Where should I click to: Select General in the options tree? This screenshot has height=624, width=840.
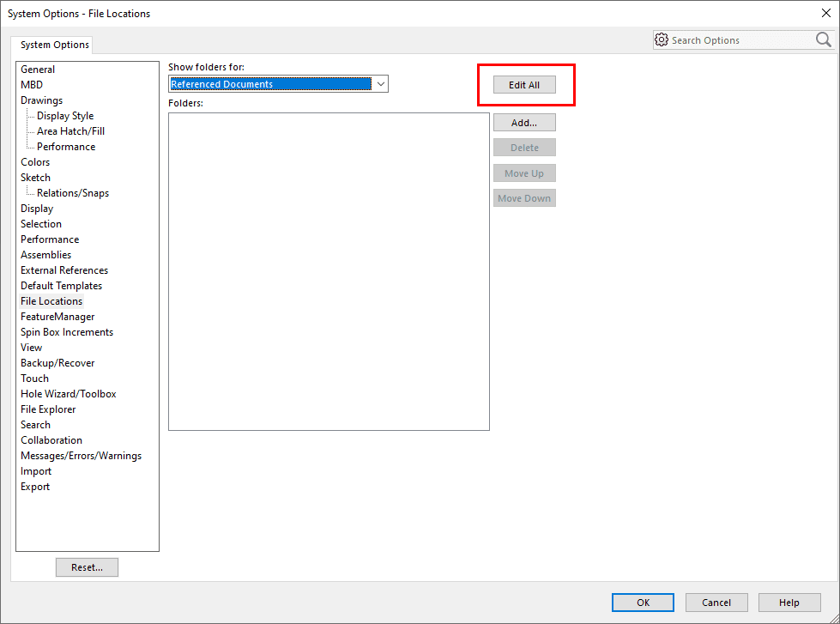pos(38,70)
